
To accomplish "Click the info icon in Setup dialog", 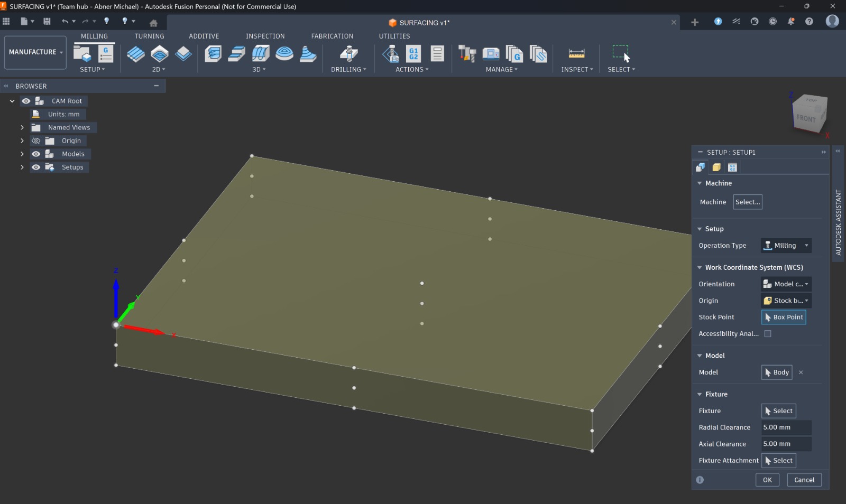I will click(x=700, y=480).
